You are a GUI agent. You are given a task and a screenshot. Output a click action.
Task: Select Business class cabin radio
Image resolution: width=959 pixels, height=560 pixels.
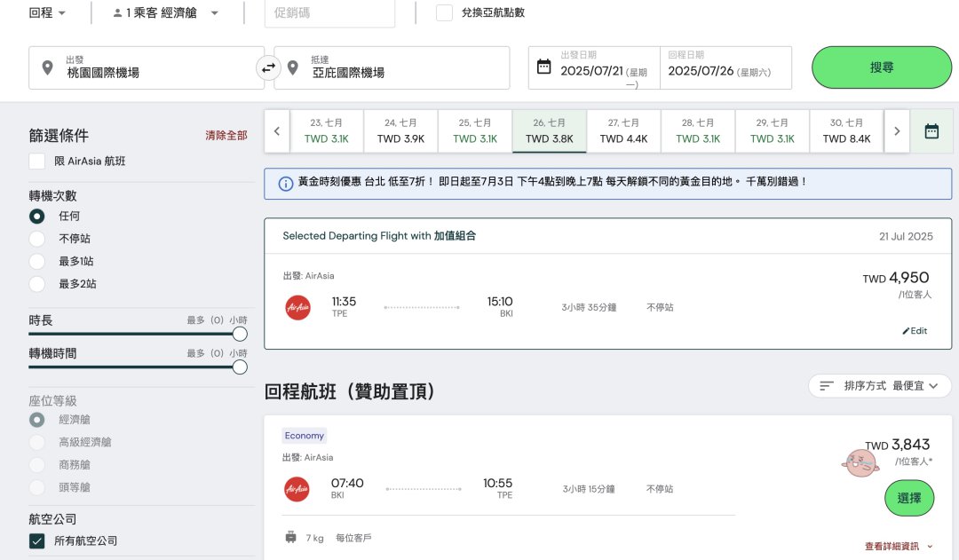point(36,465)
